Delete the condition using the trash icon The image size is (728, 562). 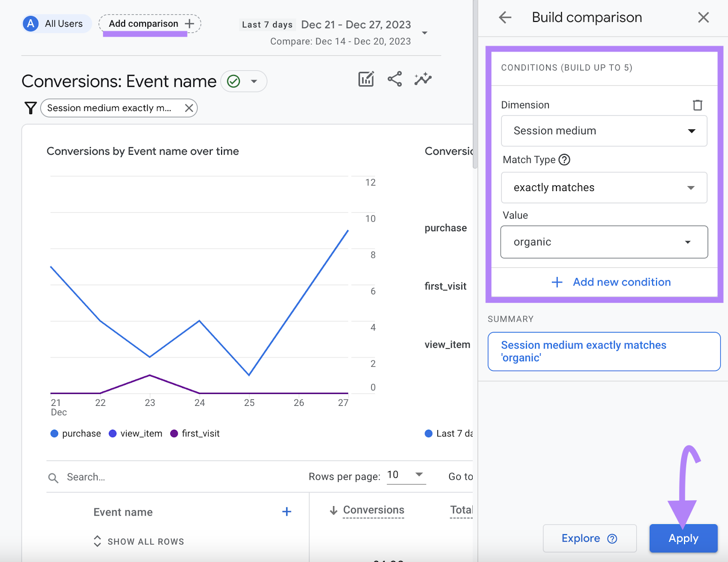(698, 105)
